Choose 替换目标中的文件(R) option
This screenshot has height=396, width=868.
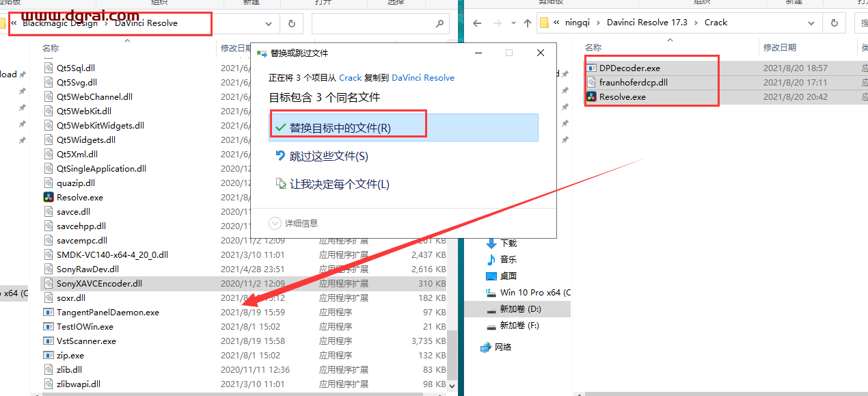tap(340, 128)
